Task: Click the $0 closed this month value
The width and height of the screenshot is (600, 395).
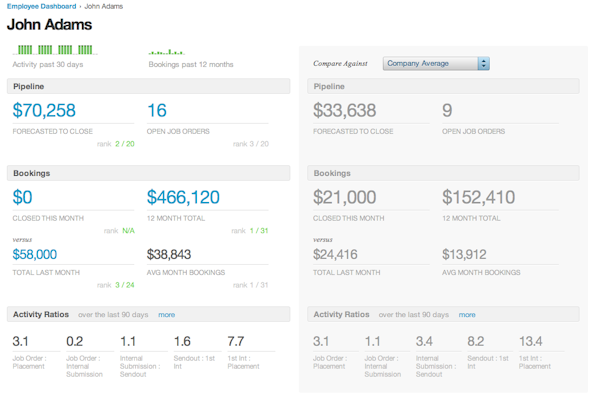Action: 22,197
